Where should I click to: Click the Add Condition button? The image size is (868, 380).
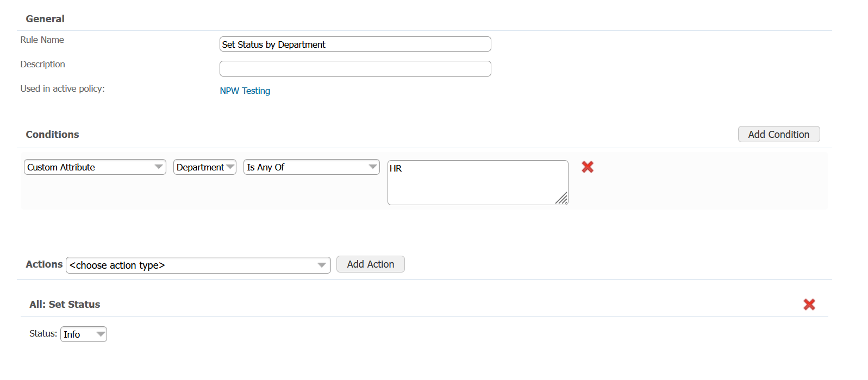coord(778,135)
